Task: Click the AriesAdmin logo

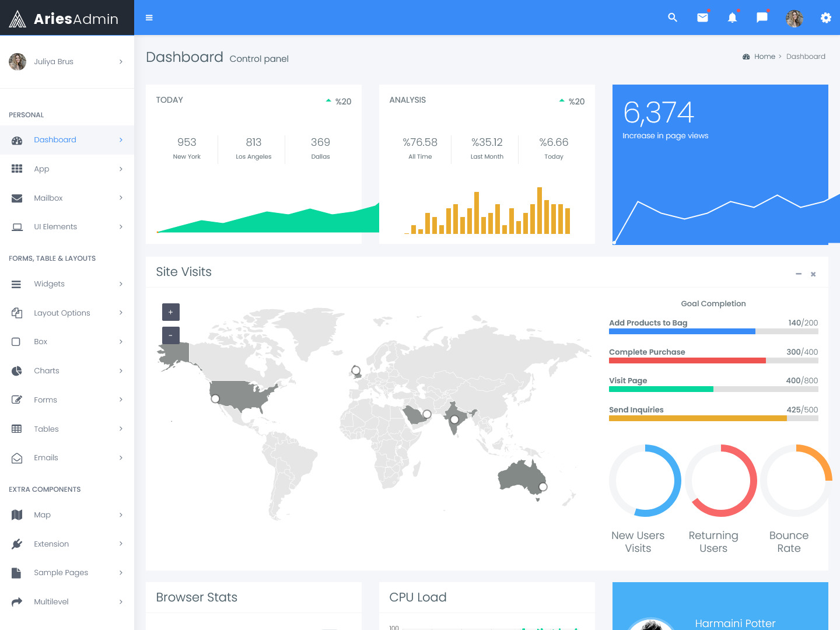Action: click(x=64, y=19)
